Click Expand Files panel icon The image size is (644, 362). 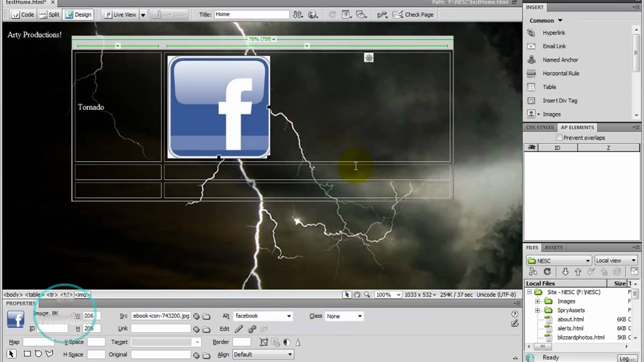pyautogui.click(x=634, y=271)
